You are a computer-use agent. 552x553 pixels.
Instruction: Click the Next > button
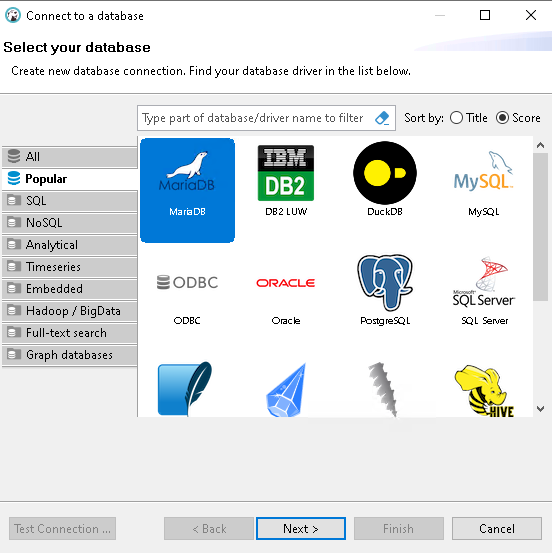pos(301,528)
